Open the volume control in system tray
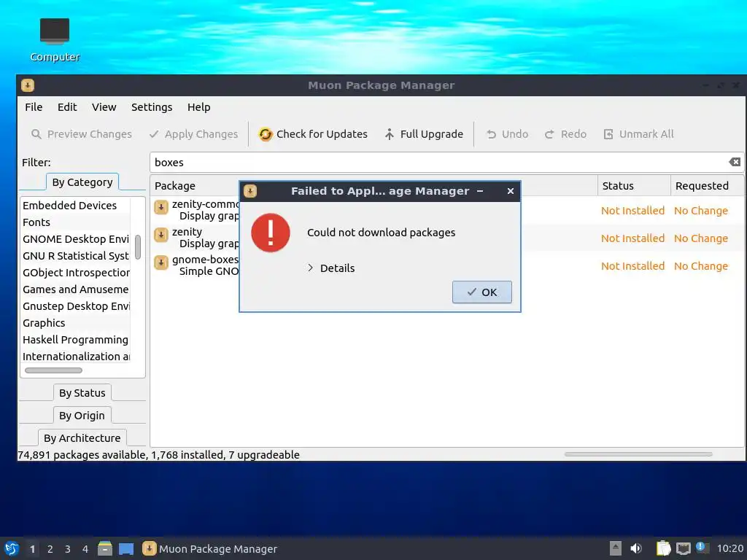Screen dimensions: 747x560 coord(636,548)
